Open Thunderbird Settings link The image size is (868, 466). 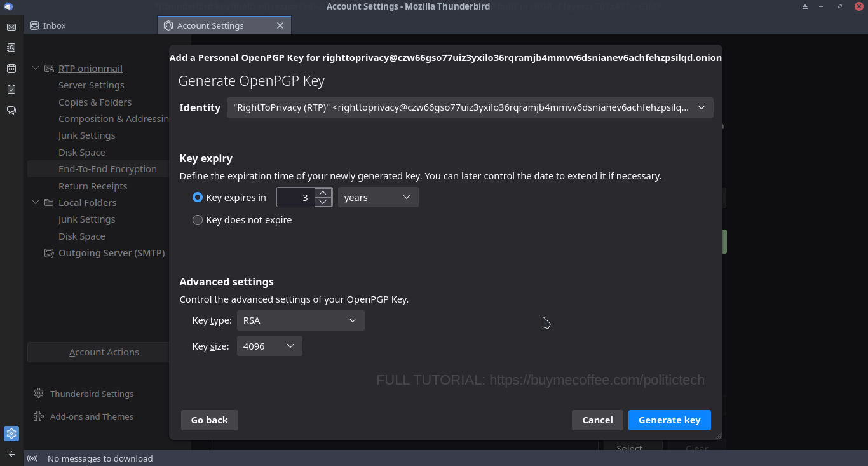[92, 394]
